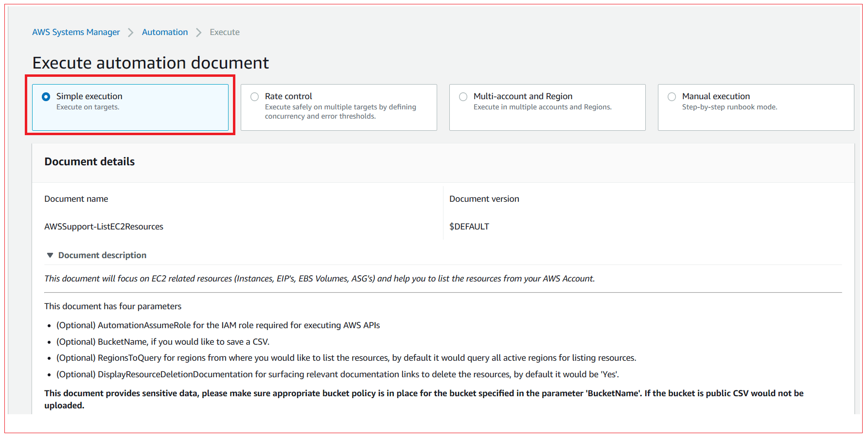Navigate to Automation via the breadcrumb
The image size is (868, 439).
click(x=164, y=32)
